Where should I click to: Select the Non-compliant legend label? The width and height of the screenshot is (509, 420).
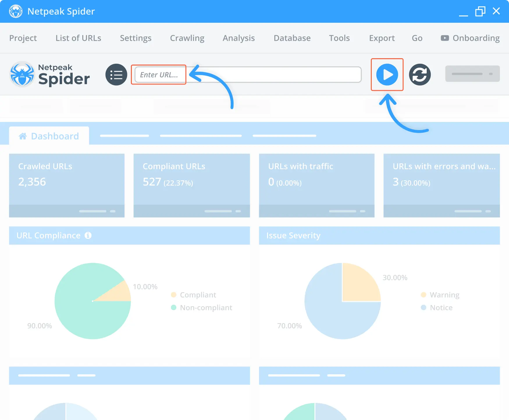tap(206, 308)
